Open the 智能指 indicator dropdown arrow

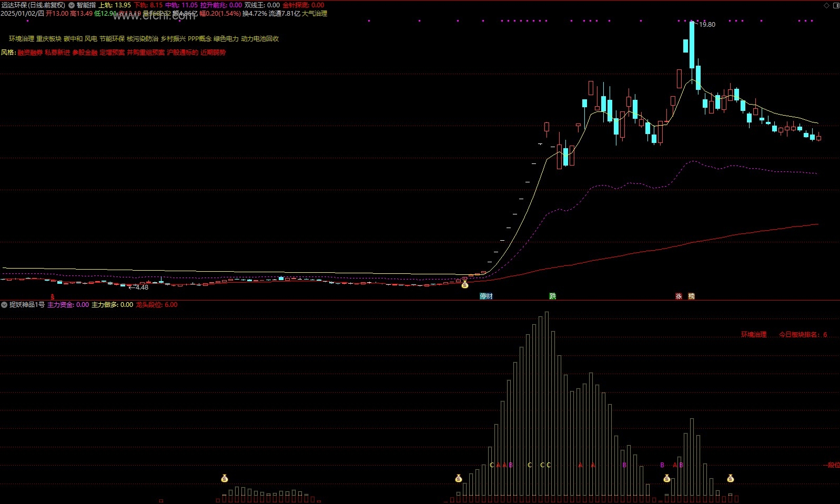point(72,5)
